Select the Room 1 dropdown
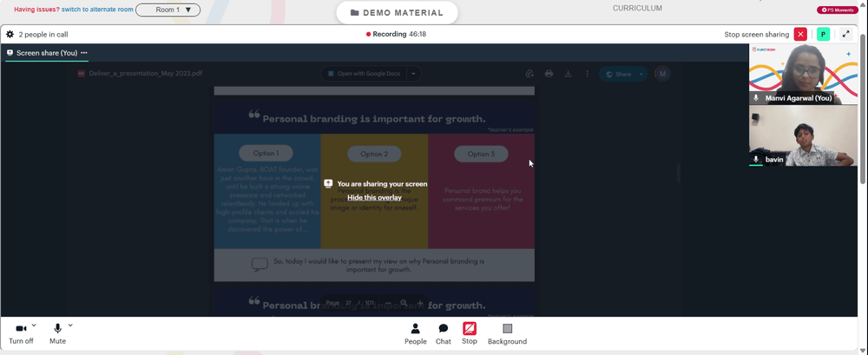 tap(168, 10)
